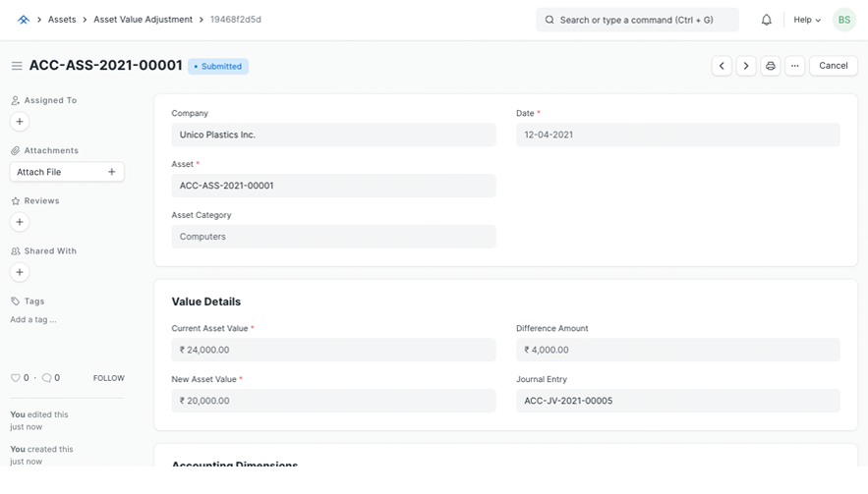Go to previous document arrow
868x494 pixels.
point(722,66)
